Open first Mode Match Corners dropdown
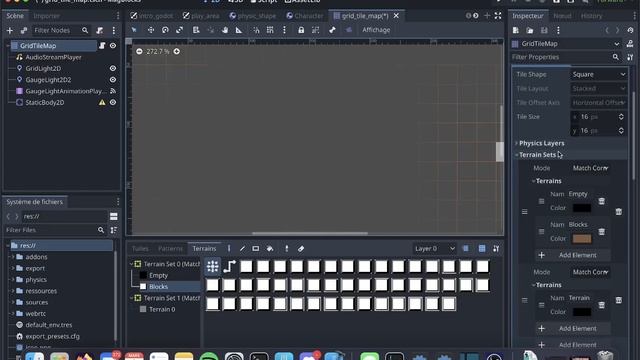 click(x=591, y=168)
